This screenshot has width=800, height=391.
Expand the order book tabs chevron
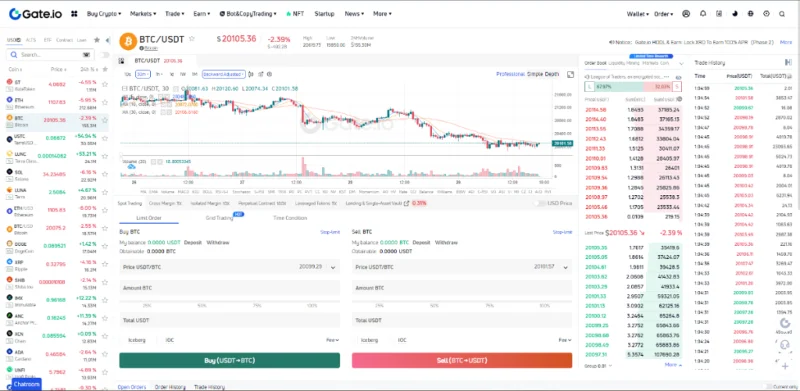pyautogui.click(x=681, y=64)
